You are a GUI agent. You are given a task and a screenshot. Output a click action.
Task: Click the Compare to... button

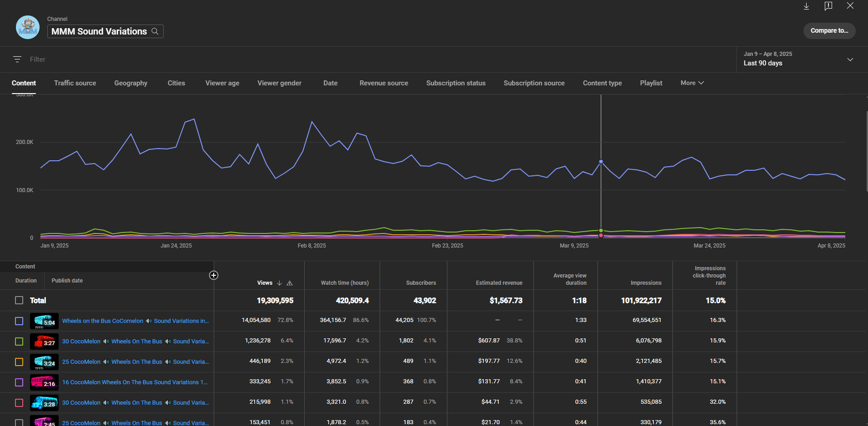pyautogui.click(x=829, y=30)
